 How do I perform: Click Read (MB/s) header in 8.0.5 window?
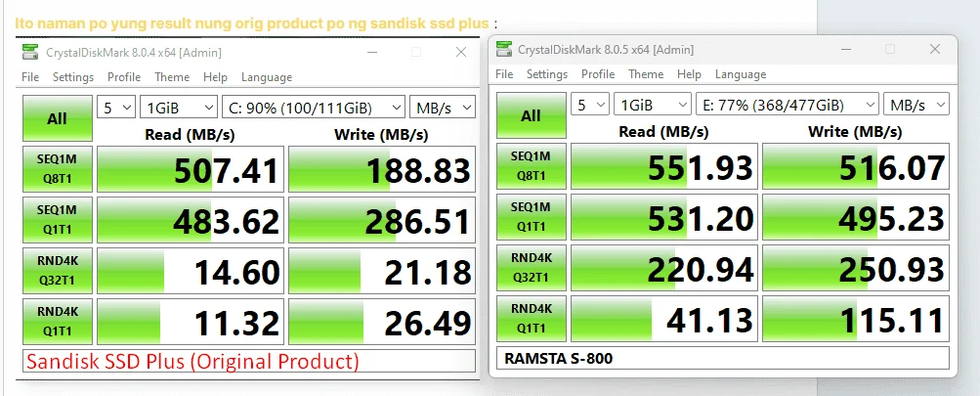coord(663,131)
